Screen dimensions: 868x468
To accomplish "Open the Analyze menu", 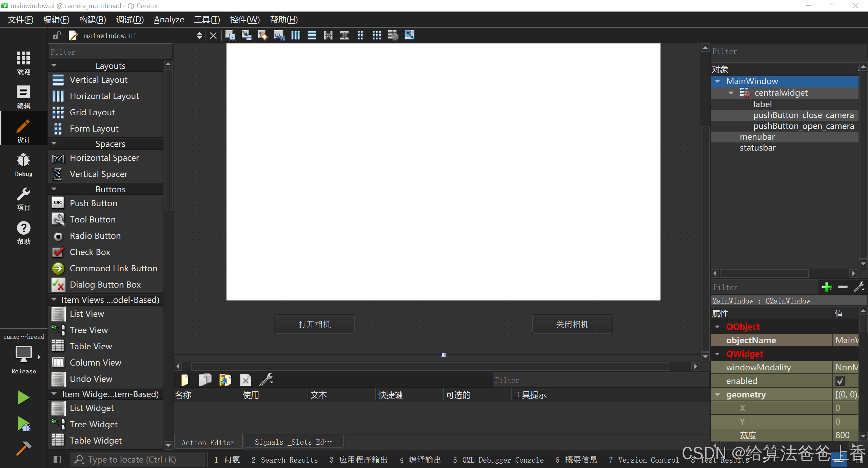I will click(x=169, y=20).
